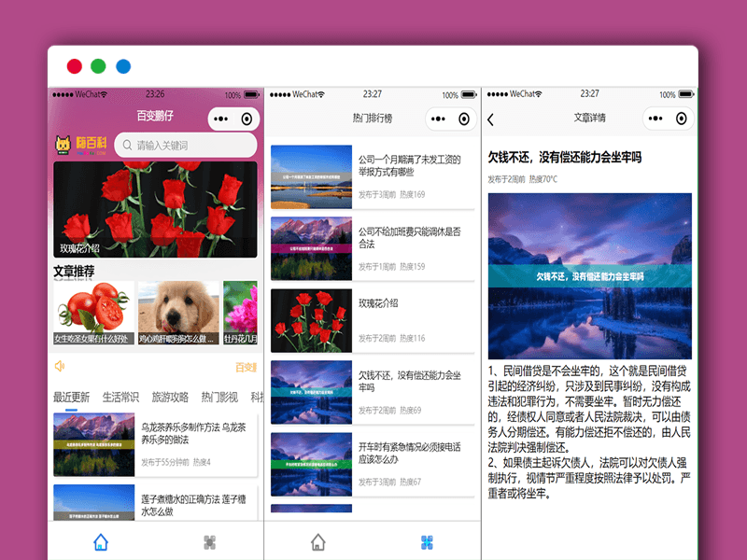The height and width of the screenshot is (560, 747).
Task: Select the home icon in 百变鹏仔 bottom navigation
Action: point(99,539)
